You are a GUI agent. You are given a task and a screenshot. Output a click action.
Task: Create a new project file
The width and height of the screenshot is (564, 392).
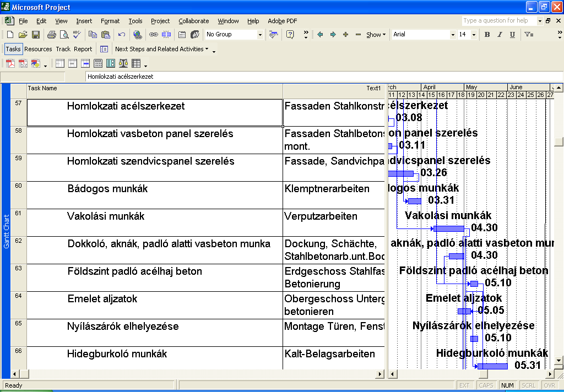pos(10,35)
